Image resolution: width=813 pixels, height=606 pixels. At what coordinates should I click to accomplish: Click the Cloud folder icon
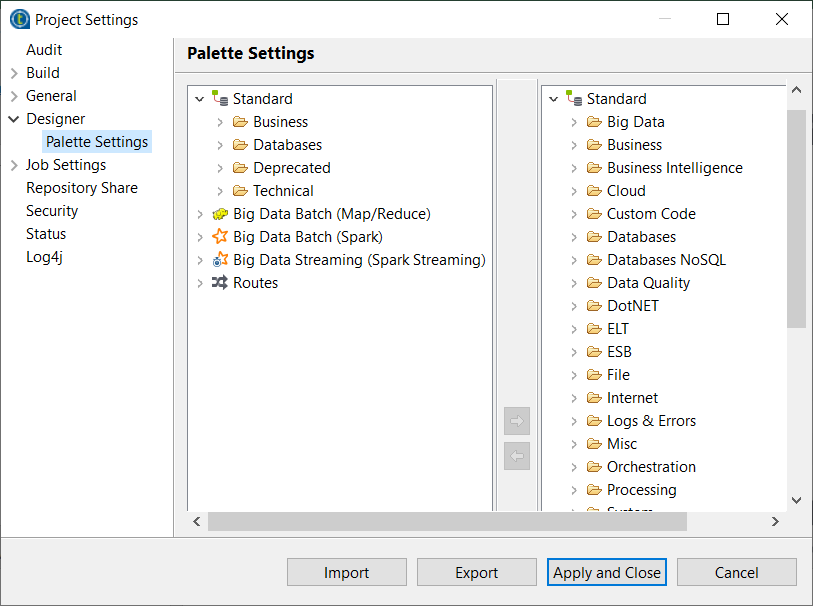pyautogui.click(x=594, y=191)
